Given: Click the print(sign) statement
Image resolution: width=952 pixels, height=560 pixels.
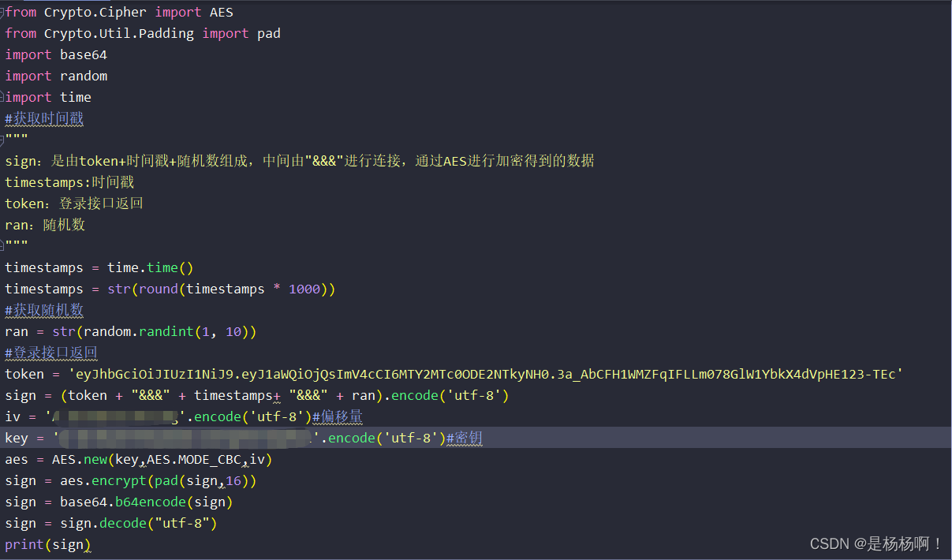Looking at the screenshot, I should click(x=44, y=543).
